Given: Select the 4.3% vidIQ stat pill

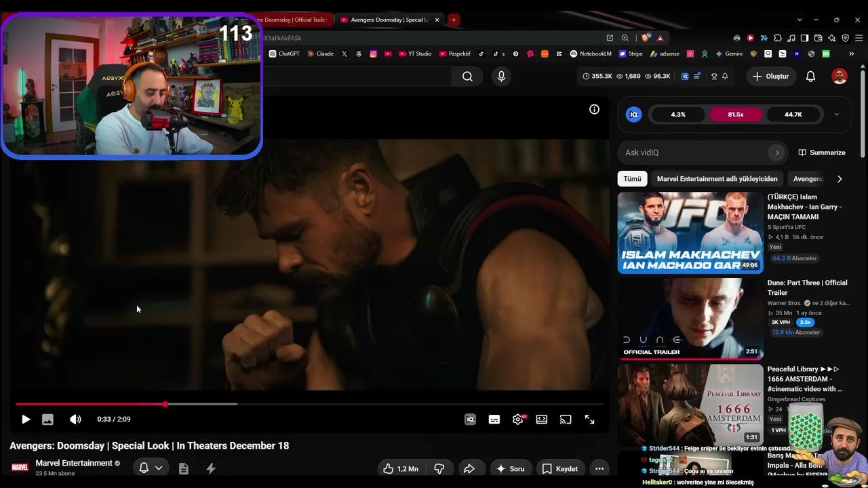Looking at the screenshot, I should click(x=678, y=115).
